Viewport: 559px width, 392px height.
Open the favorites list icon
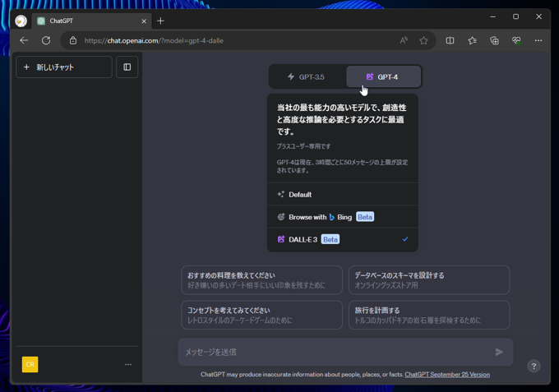(473, 40)
